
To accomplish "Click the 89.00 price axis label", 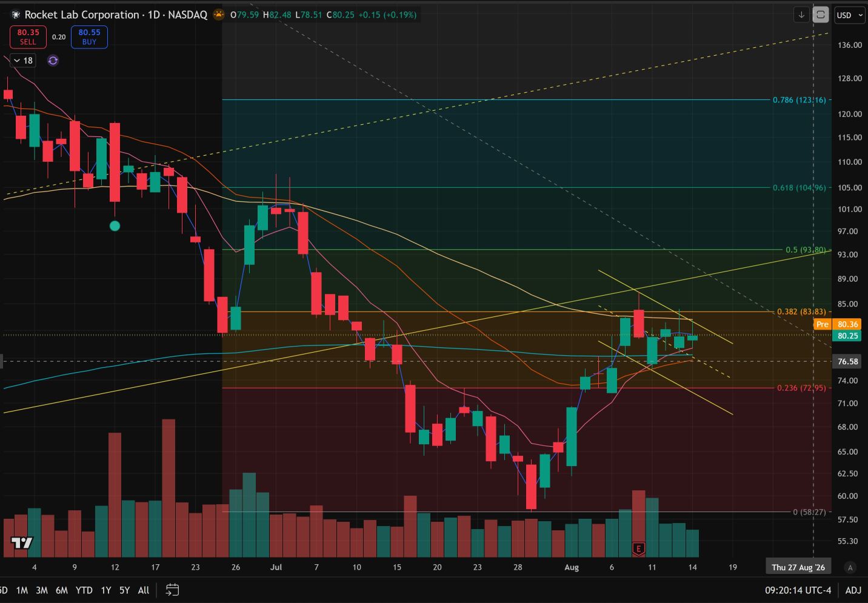I will pyautogui.click(x=848, y=279).
